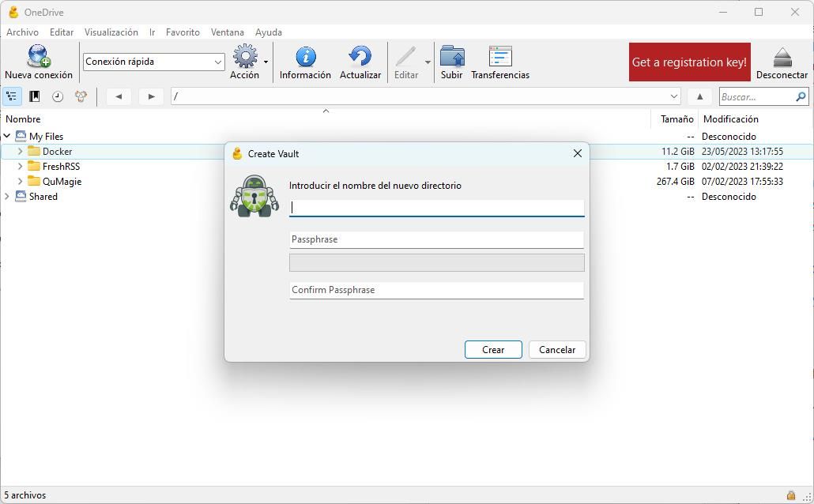Click the Subir upload icon

[x=451, y=56]
